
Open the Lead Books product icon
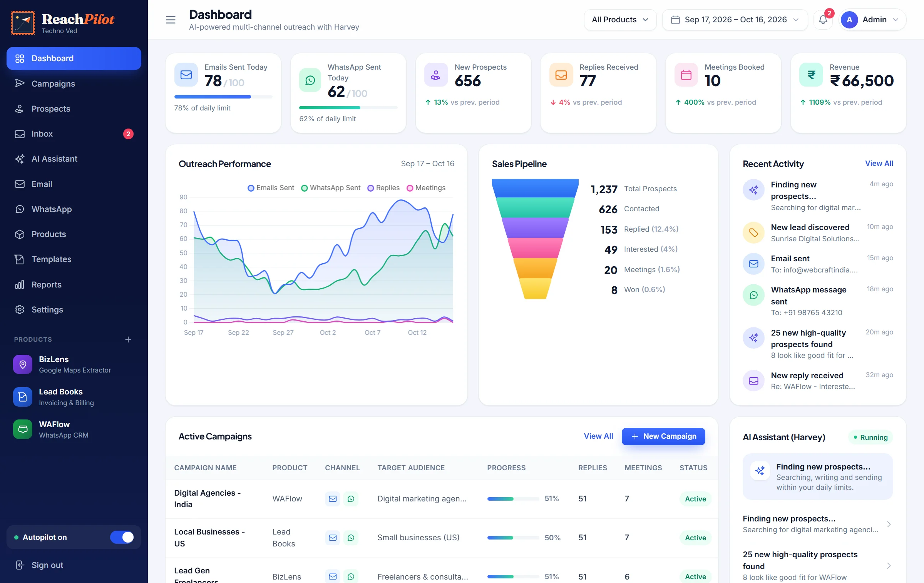click(23, 397)
